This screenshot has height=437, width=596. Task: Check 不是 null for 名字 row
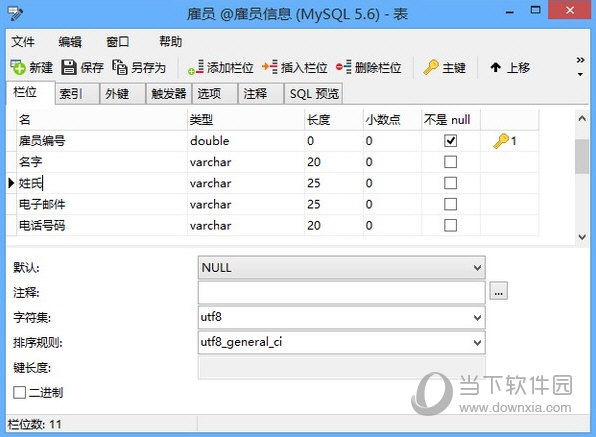(450, 162)
